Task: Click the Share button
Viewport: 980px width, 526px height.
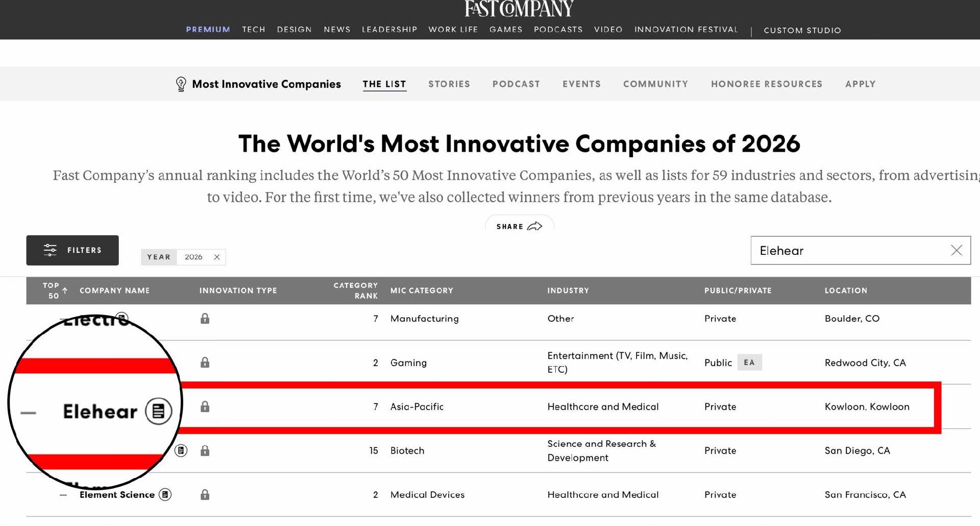Action: point(519,226)
